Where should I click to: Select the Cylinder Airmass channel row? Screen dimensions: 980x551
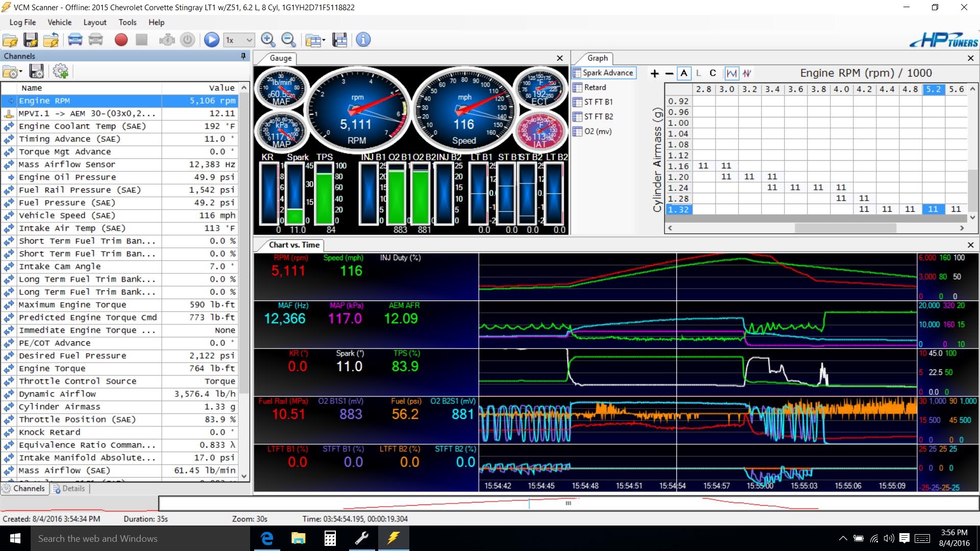(x=120, y=407)
